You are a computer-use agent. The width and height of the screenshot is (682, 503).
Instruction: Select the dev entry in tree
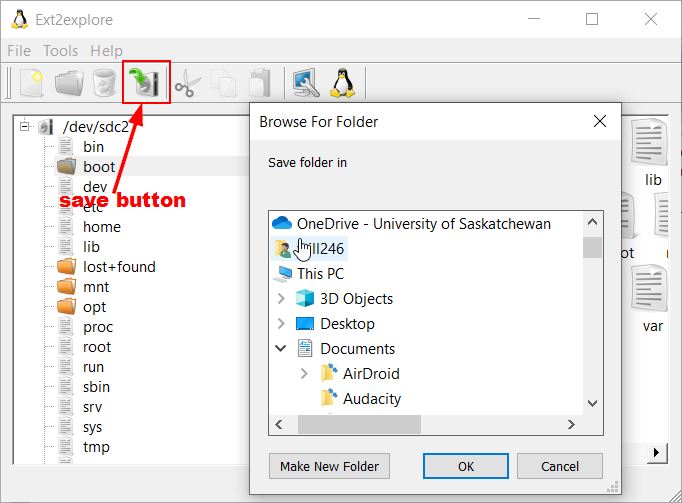tap(95, 187)
